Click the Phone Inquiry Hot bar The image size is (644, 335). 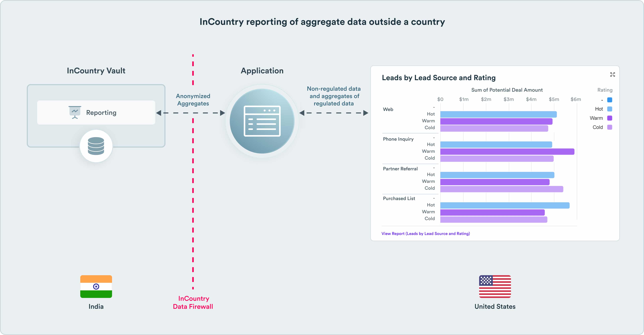point(496,144)
